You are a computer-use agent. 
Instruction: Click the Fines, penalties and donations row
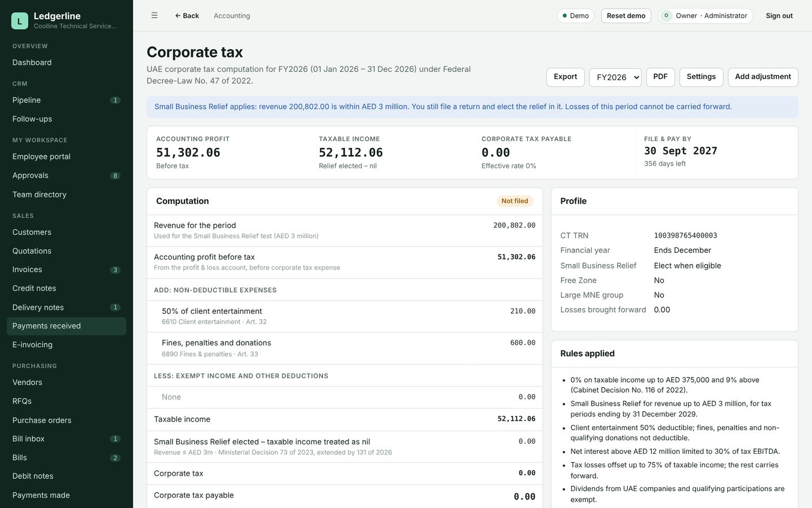coord(345,348)
